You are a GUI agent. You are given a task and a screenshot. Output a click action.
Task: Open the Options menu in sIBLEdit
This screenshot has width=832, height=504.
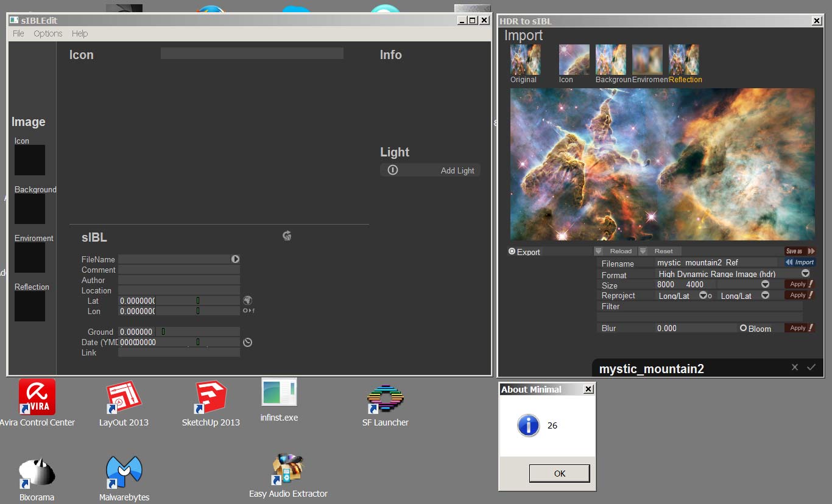[48, 33]
